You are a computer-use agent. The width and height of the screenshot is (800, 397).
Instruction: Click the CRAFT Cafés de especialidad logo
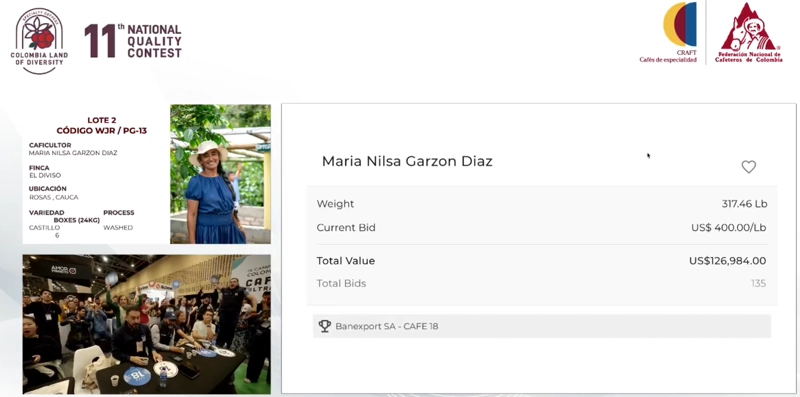(x=669, y=33)
